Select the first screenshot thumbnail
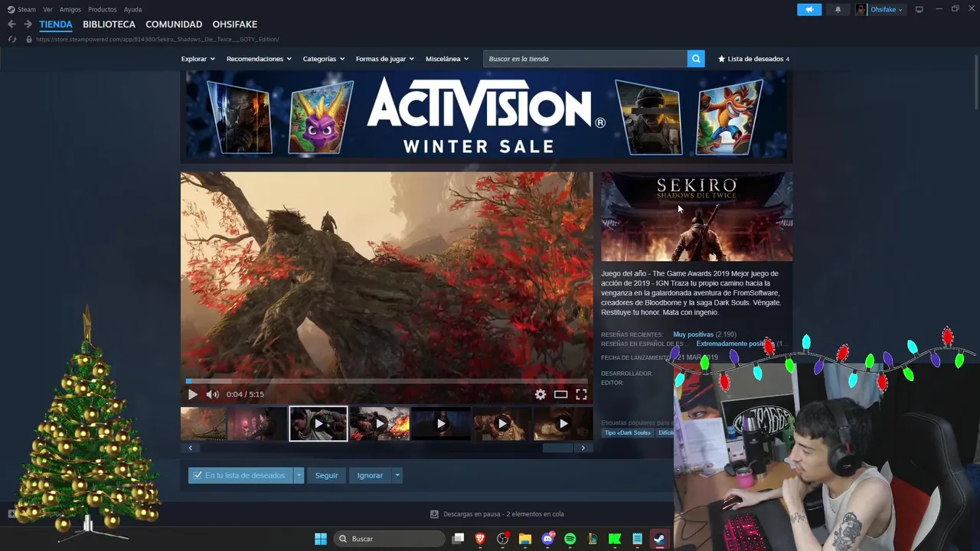This screenshot has height=551, width=980. pyautogui.click(x=203, y=423)
